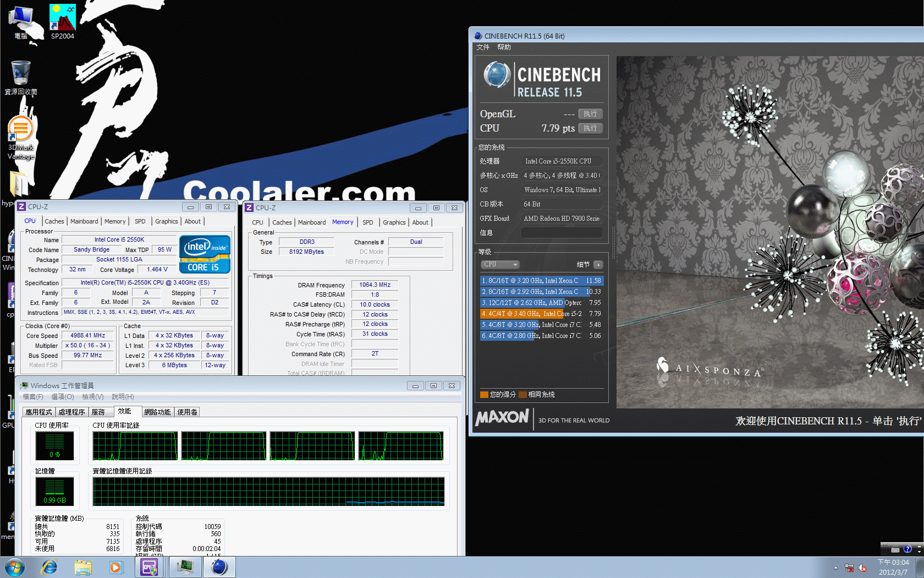Switch to 處理程序 tab in Task Manager
924x578 pixels.
(72, 412)
